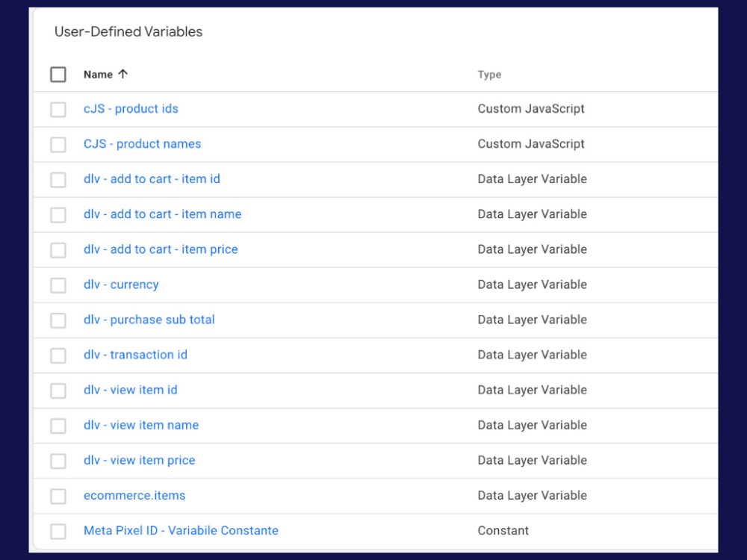Open the CJS - product names variable
Image resolution: width=747 pixels, height=560 pixels.
(143, 144)
